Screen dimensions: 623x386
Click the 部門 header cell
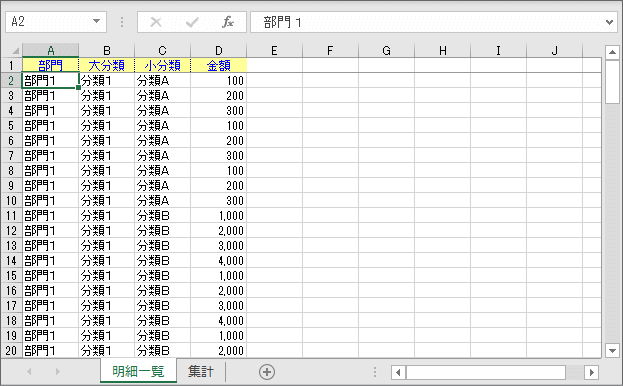tap(50, 66)
